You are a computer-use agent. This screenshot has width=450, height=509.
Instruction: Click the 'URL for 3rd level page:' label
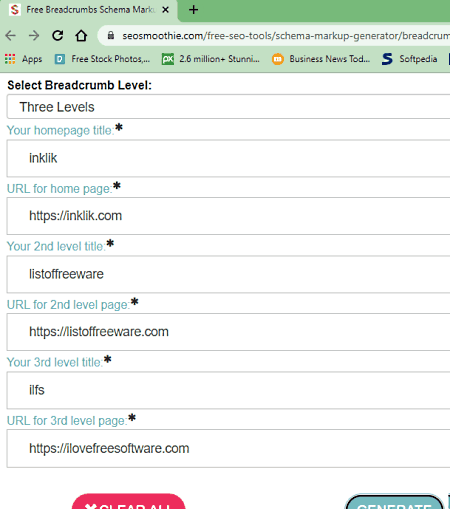point(67,421)
